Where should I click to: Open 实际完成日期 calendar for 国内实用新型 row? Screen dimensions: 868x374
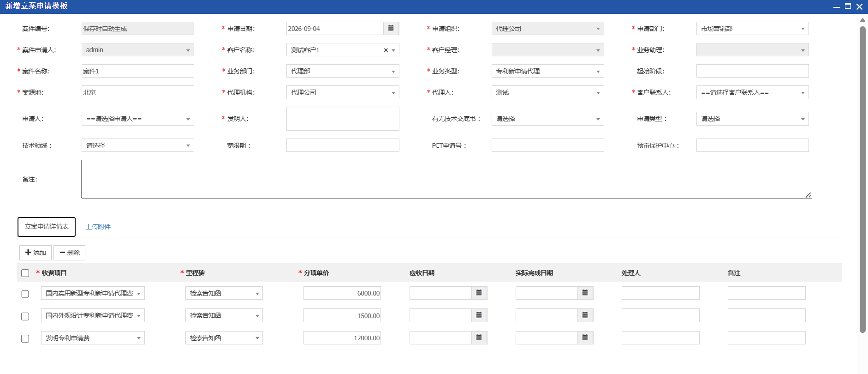pos(585,293)
